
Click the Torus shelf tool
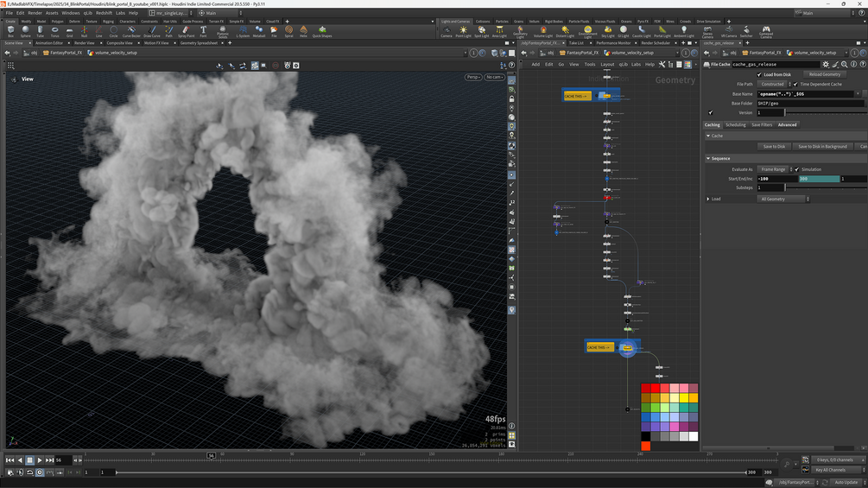pyautogui.click(x=54, y=31)
